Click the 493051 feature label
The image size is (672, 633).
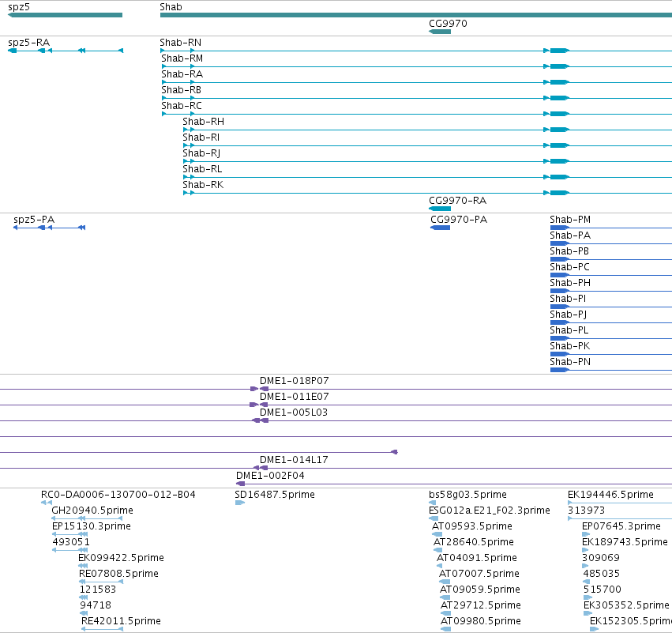(x=71, y=542)
